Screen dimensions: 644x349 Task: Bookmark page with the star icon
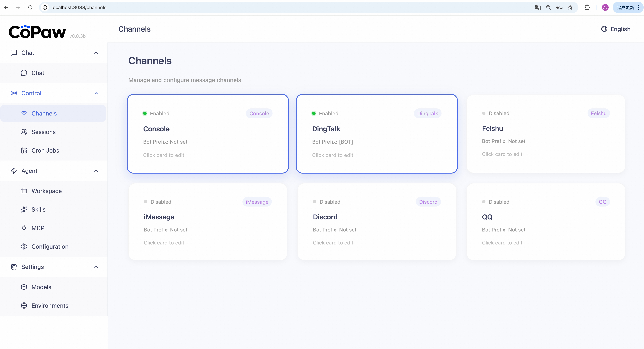coord(570,8)
